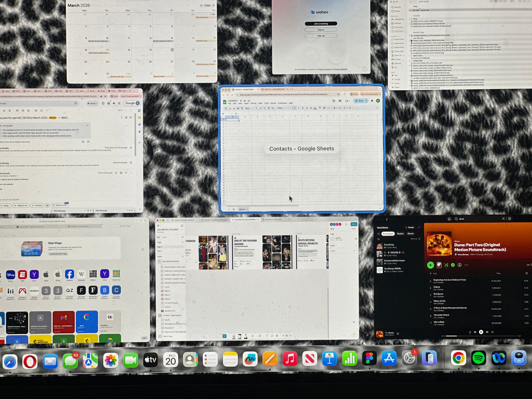Toggle repeat in the Spotify player bar

tap(492, 332)
